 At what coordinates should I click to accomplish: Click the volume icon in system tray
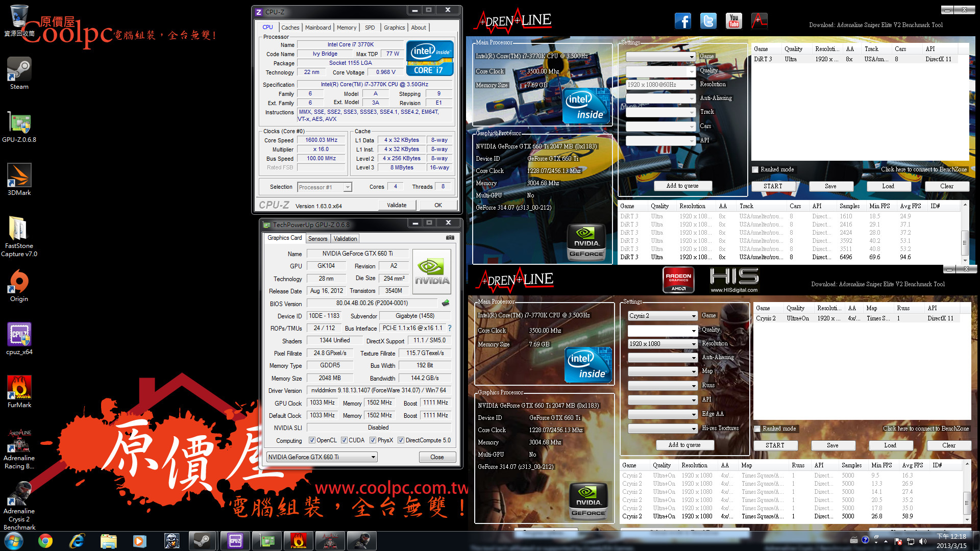pyautogui.click(x=922, y=541)
